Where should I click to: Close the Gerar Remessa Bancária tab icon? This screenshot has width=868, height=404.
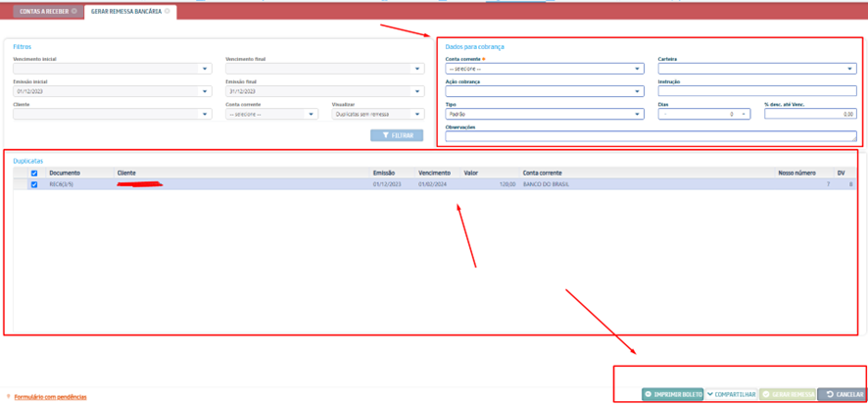pyautogui.click(x=168, y=12)
